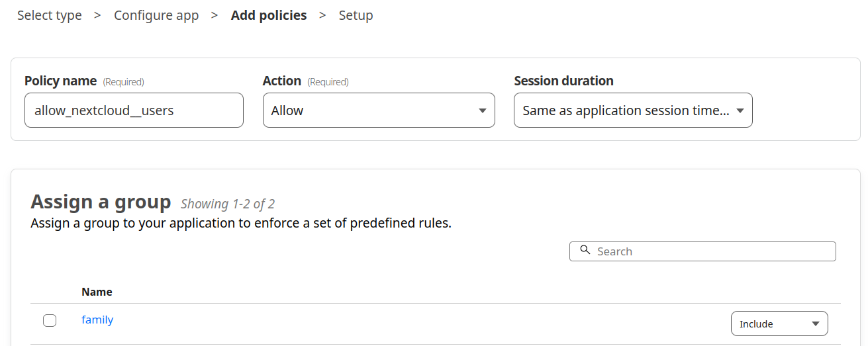Open the Action dropdown showing Allow
Viewport: 868px width, 346px height.
(x=379, y=110)
